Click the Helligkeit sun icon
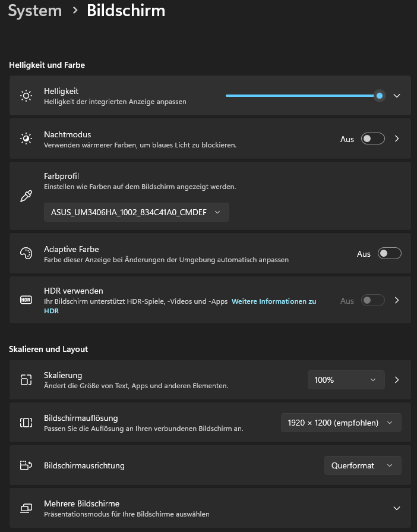Viewport: 417px width, 532px height. (26, 96)
